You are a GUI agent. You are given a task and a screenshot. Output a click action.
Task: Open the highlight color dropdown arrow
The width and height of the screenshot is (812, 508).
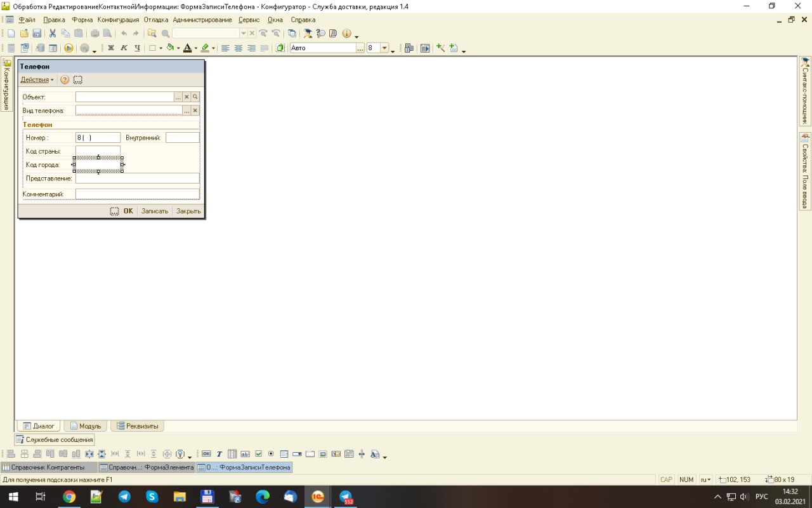[214, 48]
